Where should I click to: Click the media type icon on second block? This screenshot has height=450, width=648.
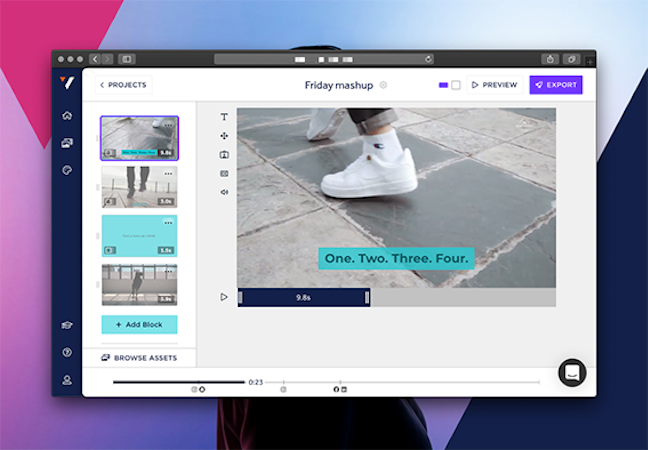click(110, 202)
